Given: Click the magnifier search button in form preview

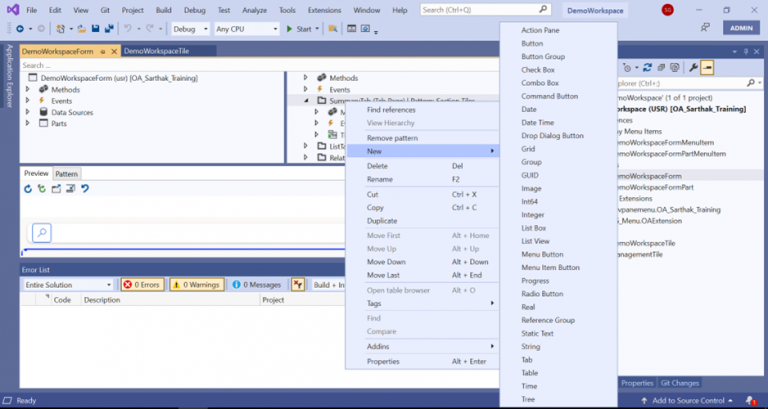Looking at the screenshot, I should (x=42, y=233).
